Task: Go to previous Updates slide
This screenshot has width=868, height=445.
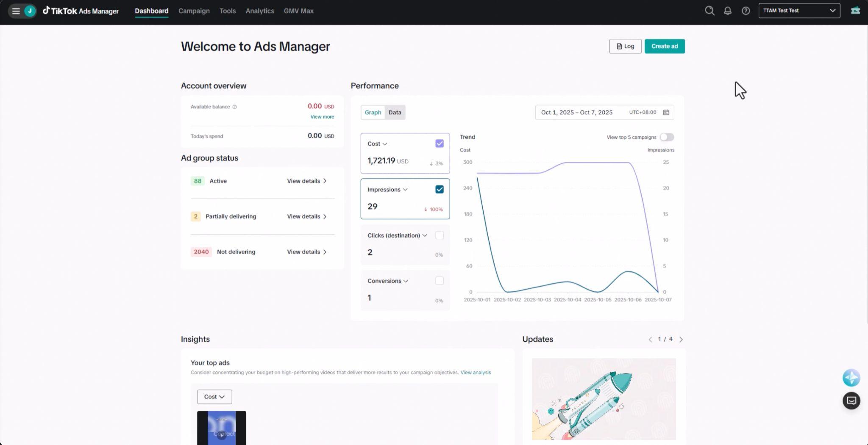Action: click(x=650, y=340)
